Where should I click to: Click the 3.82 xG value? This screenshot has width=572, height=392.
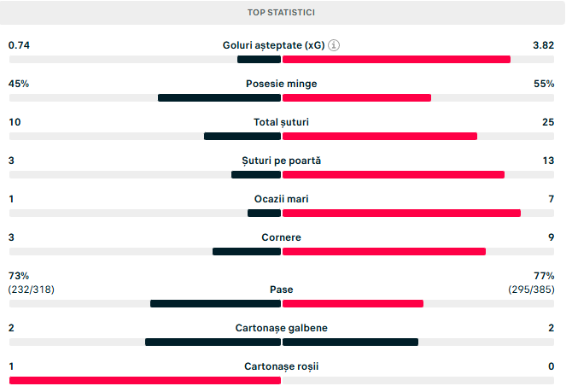(544, 45)
